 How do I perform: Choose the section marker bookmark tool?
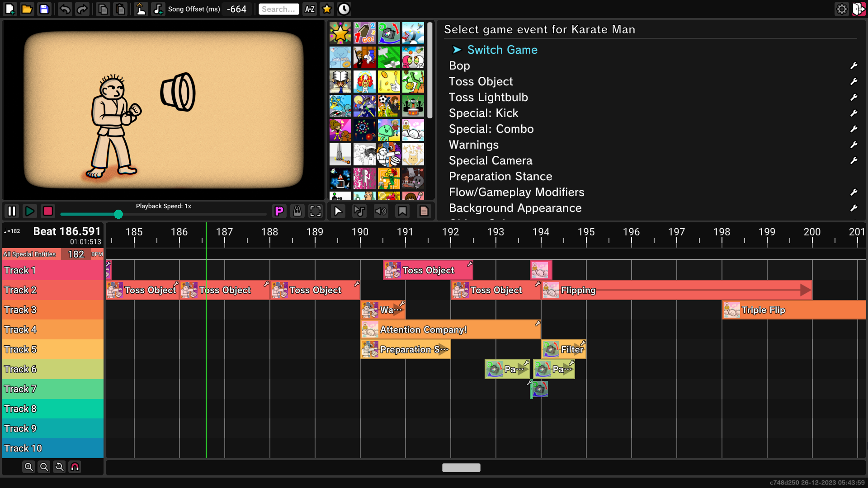(x=402, y=211)
